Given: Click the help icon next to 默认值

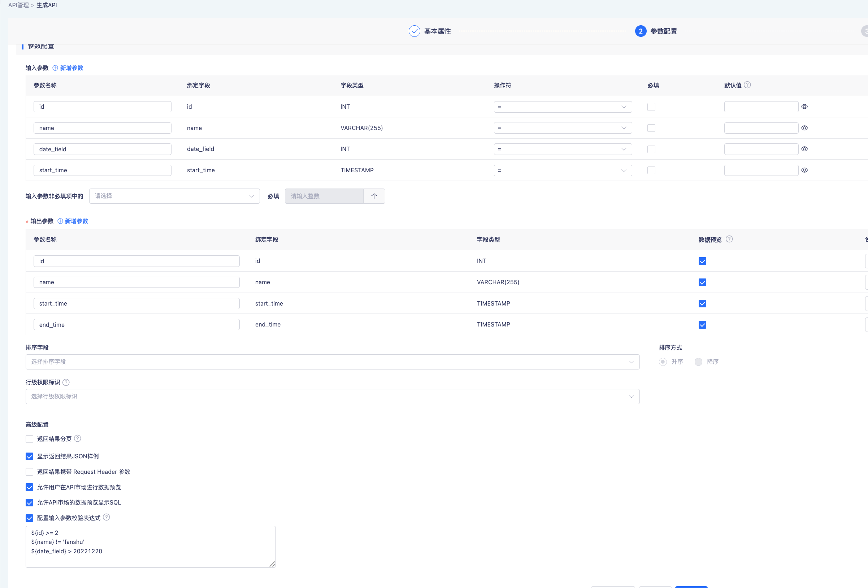Looking at the screenshot, I should [x=747, y=85].
